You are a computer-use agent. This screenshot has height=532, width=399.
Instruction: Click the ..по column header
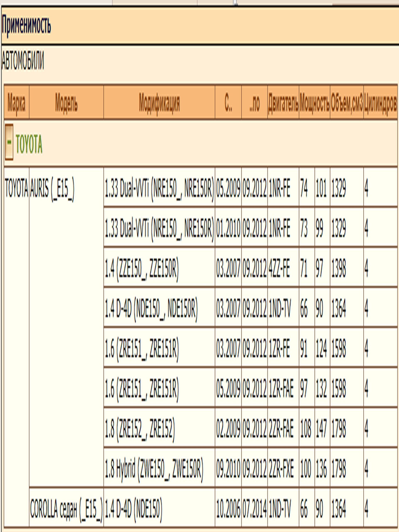254,102
